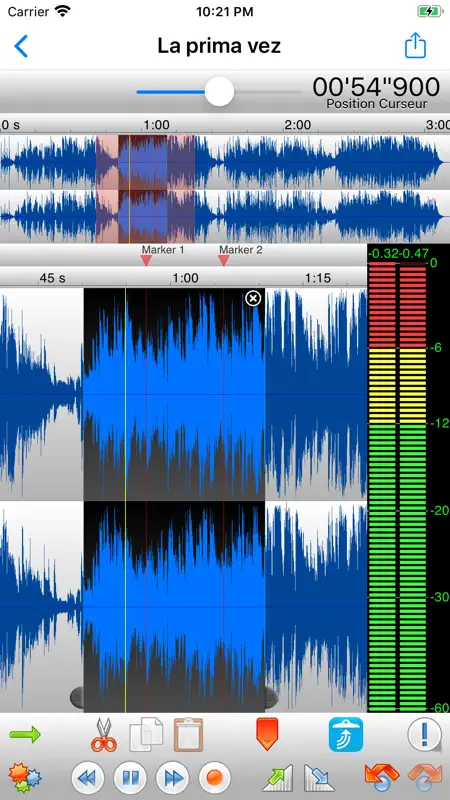The width and height of the screenshot is (450, 800).
Task: Tap the La prima vez title
Action: click(219, 46)
